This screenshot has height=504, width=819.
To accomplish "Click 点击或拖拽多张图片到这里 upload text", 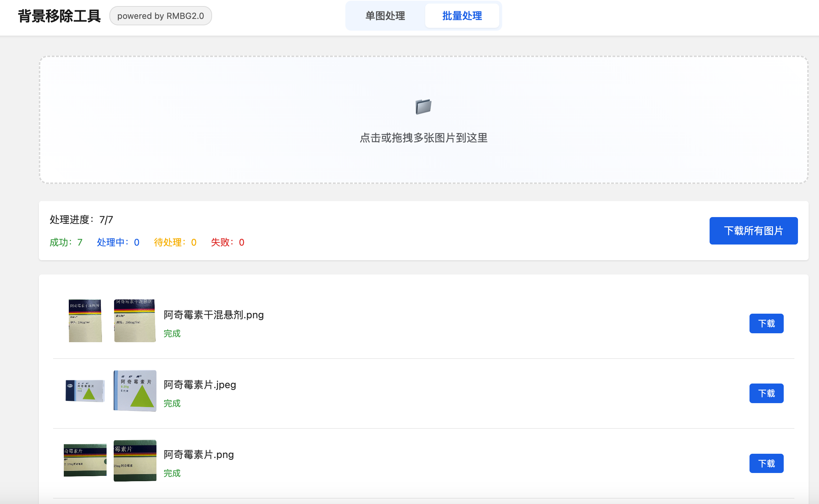I will 423,138.
